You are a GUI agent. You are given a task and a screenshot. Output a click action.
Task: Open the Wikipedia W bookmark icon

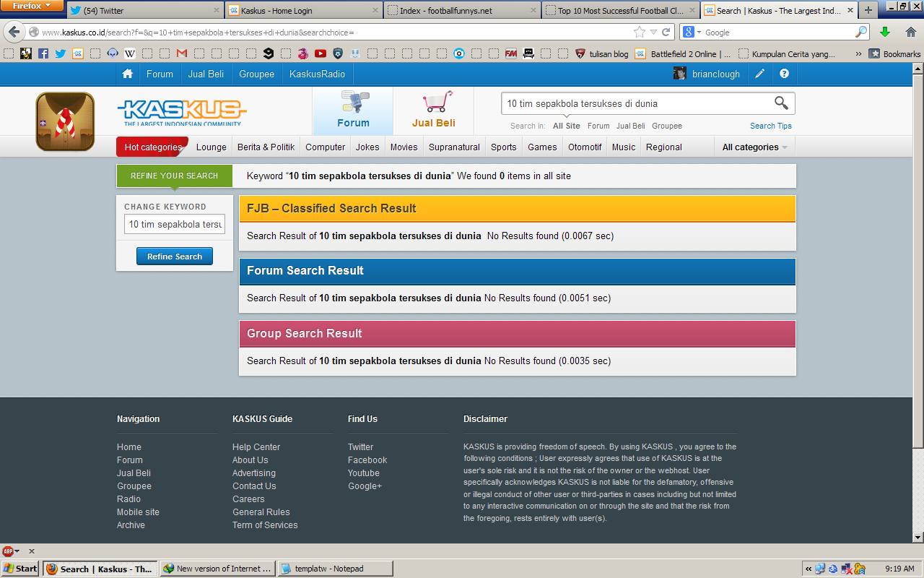coord(130,53)
